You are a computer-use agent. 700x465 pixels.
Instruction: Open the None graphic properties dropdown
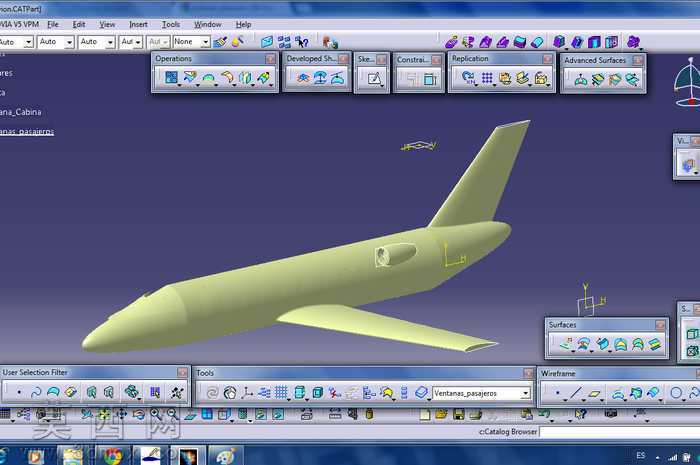[205, 42]
